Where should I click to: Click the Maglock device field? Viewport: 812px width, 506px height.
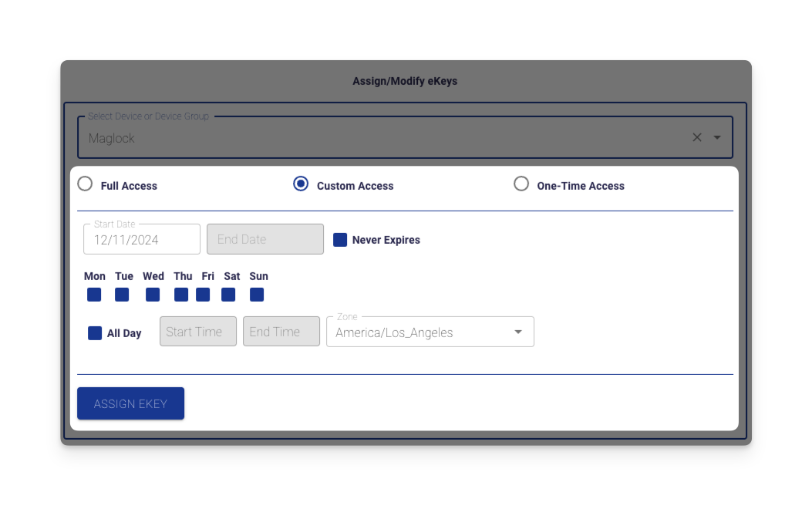pos(405,137)
